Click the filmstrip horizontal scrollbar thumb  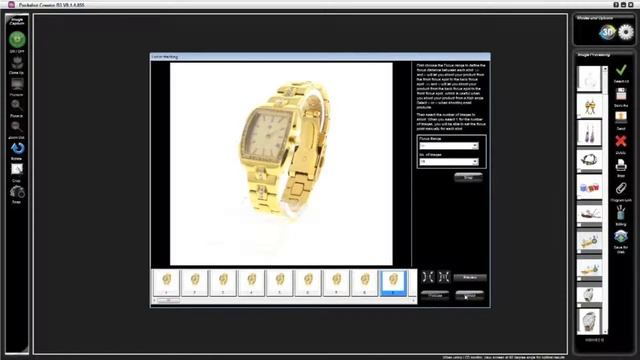tap(169, 301)
